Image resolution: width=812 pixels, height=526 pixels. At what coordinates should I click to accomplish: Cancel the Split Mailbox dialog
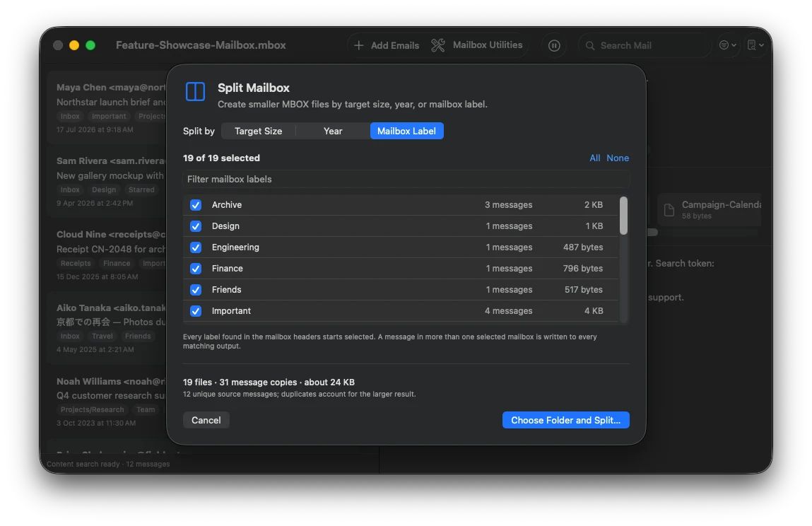click(x=206, y=420)
